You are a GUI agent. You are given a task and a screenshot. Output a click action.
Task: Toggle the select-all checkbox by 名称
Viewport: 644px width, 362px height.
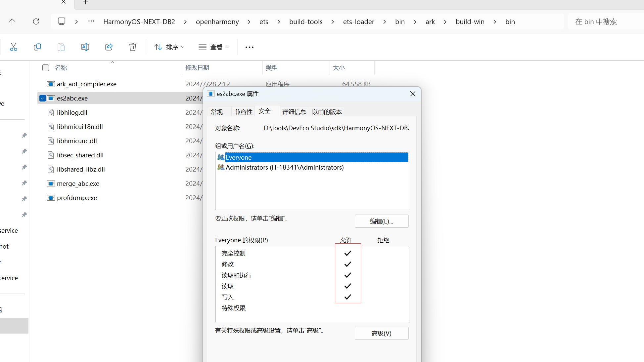click(x=46, y=68)
